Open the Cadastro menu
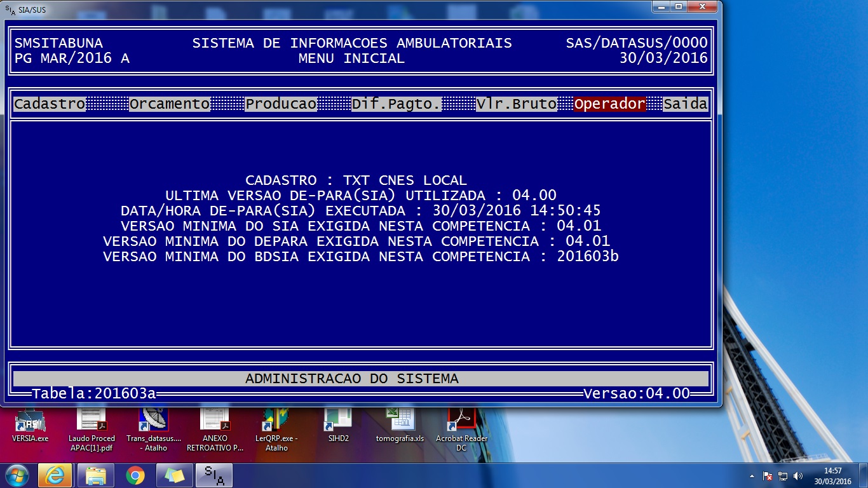868x488 pixels. click(x=50, y=104)
